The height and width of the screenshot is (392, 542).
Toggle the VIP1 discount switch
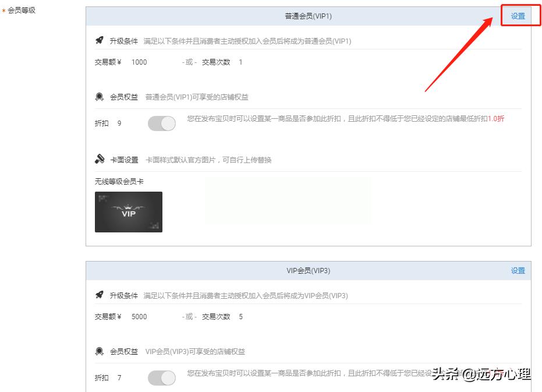[x=161, y=123]
